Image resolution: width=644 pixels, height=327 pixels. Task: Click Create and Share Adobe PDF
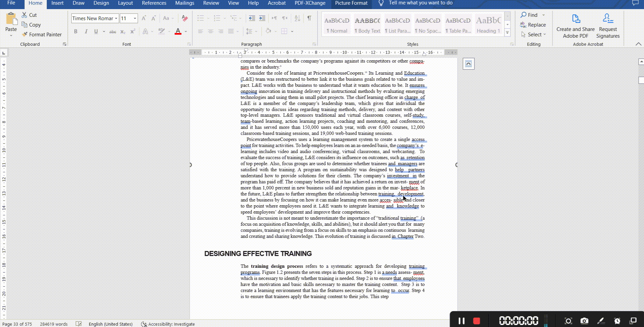575,26
